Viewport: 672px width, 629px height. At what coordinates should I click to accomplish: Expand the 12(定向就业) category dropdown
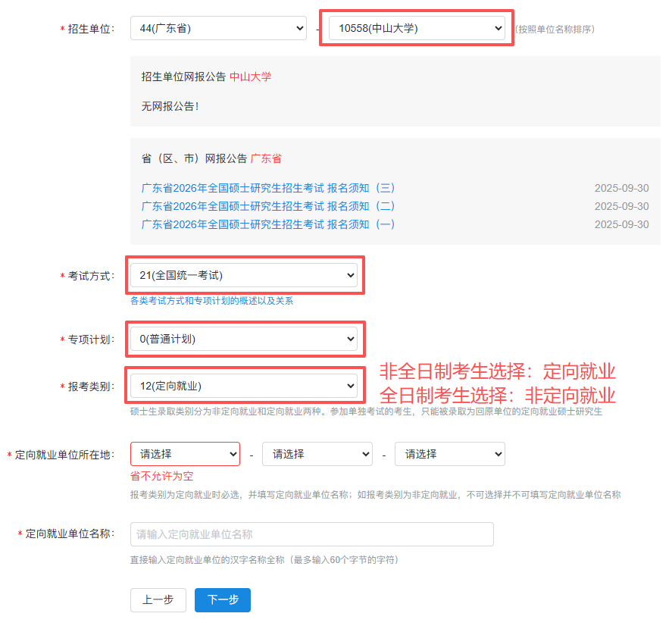pos(243,386)
